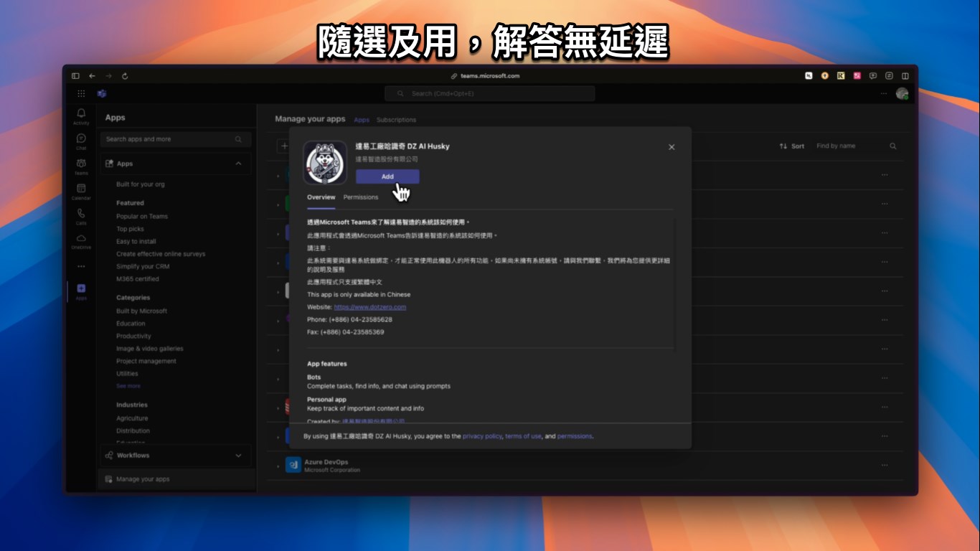Click the DZ AI Husky app logo
The image size is (980, 551).
[325, 163]
